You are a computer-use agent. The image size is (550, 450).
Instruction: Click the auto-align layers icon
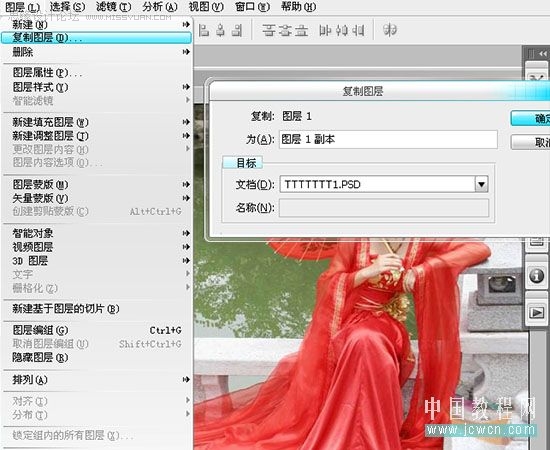(x=389, y=30)
